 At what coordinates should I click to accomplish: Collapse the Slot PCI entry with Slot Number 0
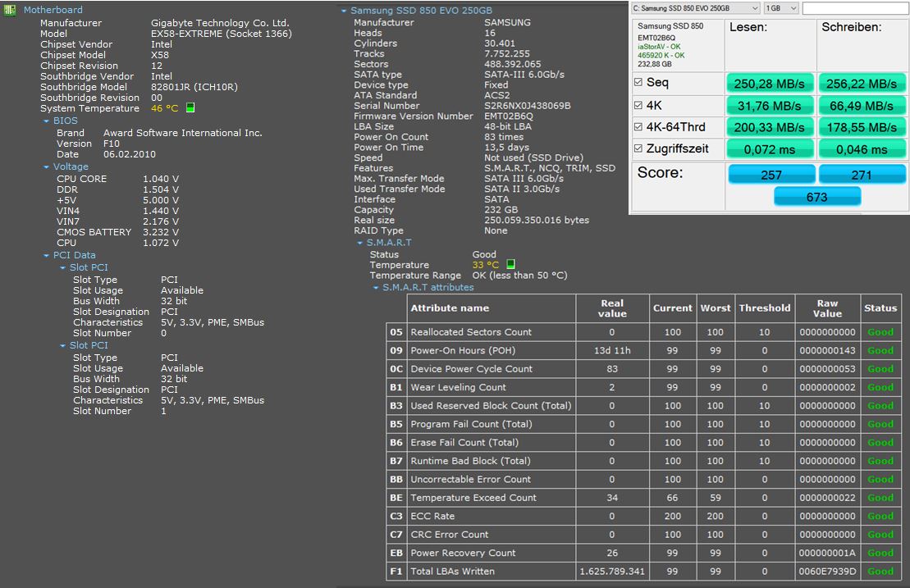62,268
